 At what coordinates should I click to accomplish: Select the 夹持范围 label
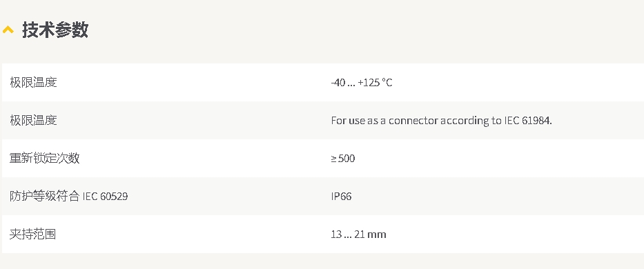click(32, 234)
